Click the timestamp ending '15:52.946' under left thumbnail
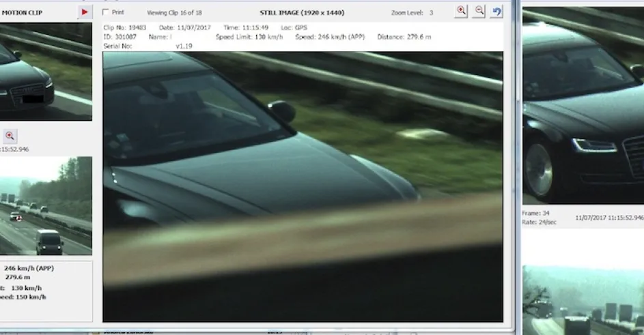 click(14, 149)
